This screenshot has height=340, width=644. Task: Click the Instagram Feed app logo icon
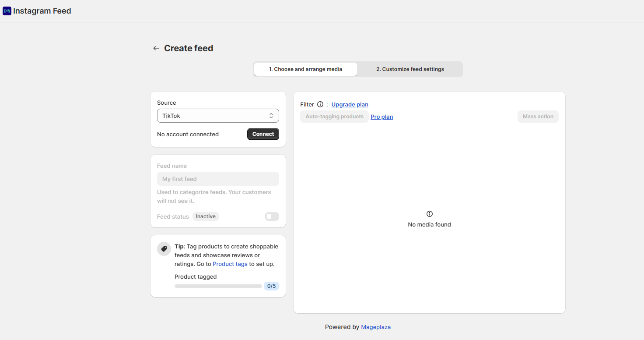[x=7, y=11]
